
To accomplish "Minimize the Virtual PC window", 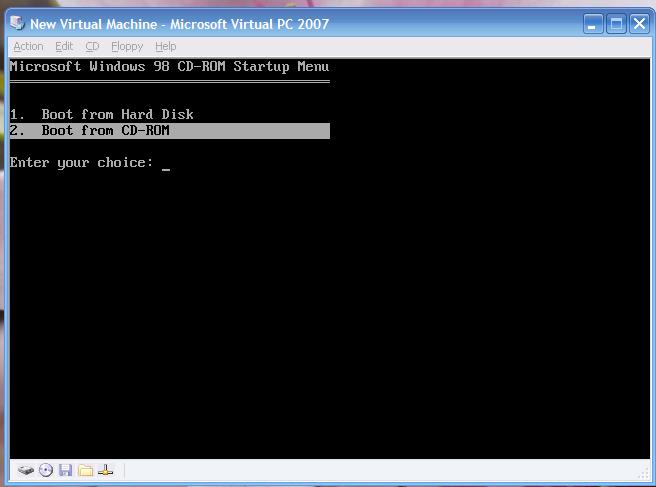I will click(593, 24).
